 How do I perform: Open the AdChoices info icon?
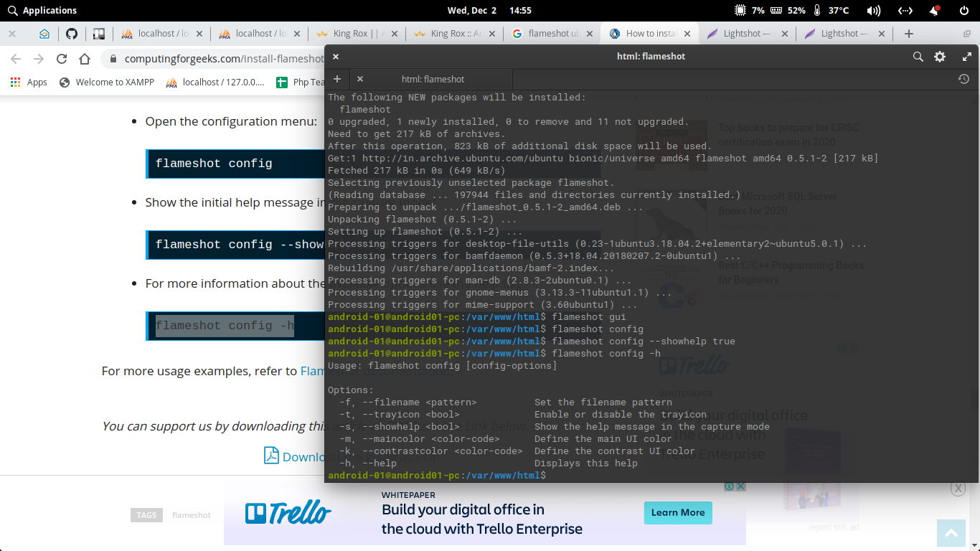point(729,486)
